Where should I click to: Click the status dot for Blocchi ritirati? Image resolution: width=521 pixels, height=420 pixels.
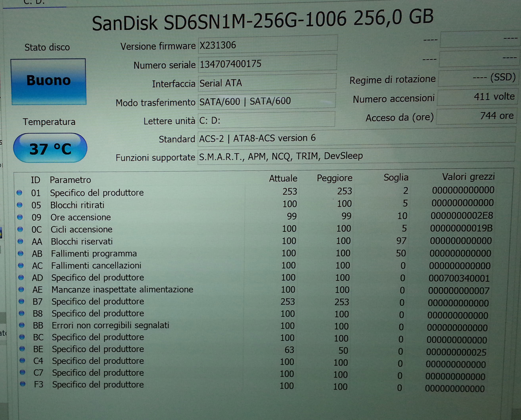20,205
